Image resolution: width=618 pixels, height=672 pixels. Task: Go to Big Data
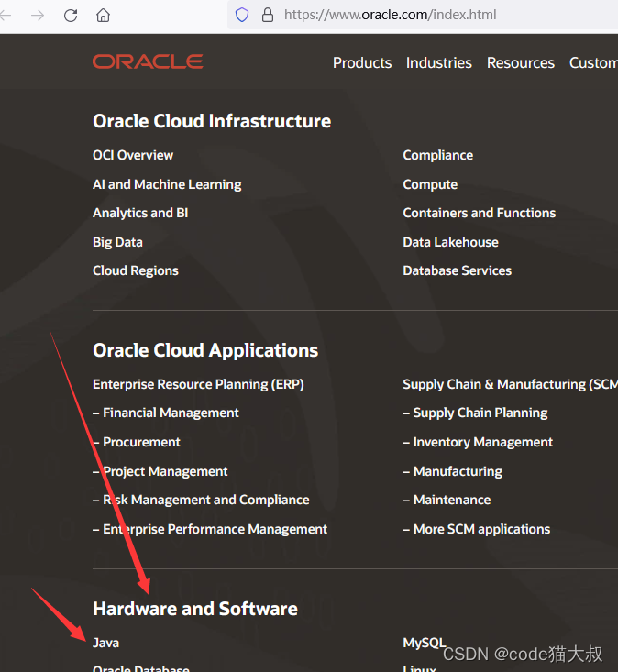(118, 242)
